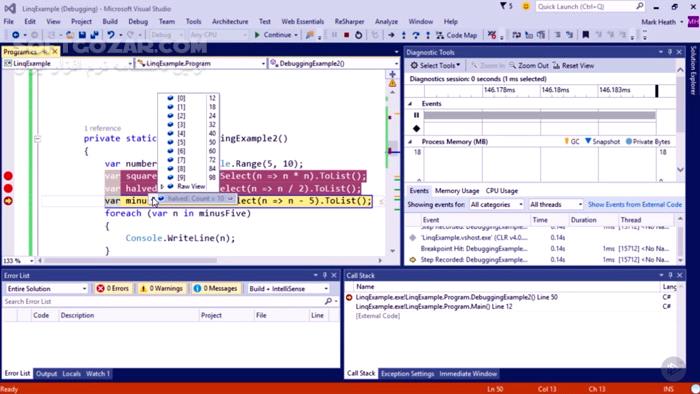700x394 pixels.
Task: Click the Stop Debugging red square icon
Action: pyautogui.click(x=346, y=35)
